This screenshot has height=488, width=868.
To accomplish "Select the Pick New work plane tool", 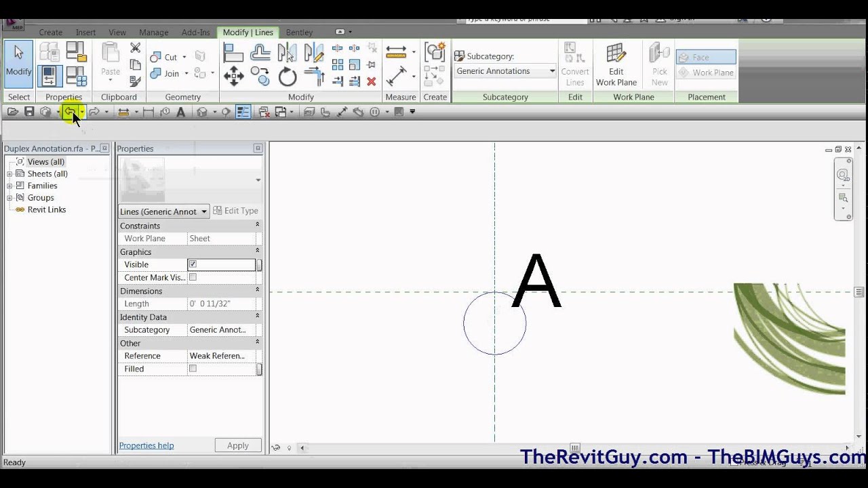I will (658, 64).
